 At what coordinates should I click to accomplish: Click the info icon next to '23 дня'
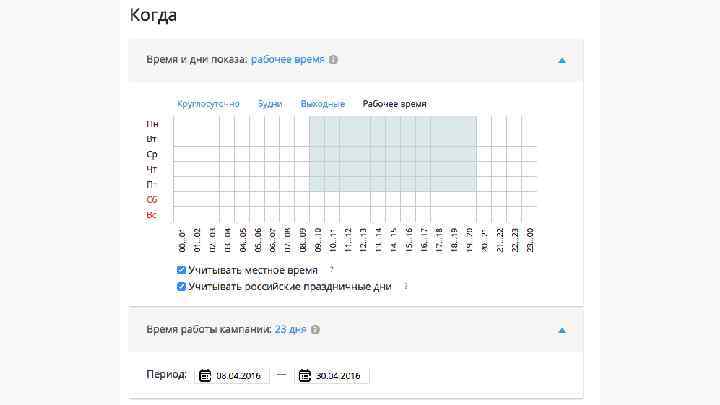click(315, 329)
